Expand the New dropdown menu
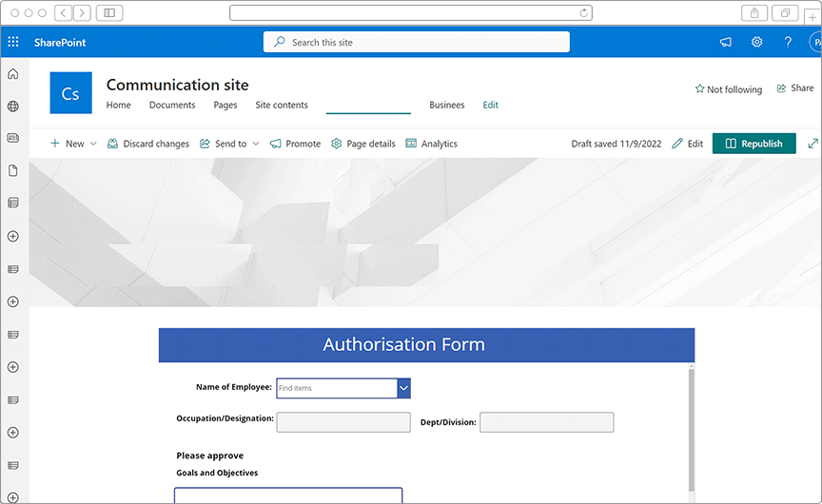 73,144
